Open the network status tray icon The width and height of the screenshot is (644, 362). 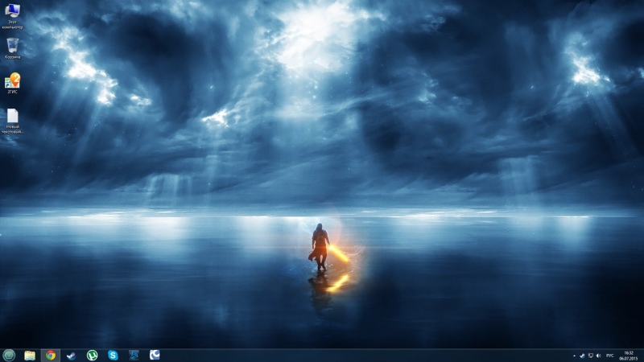point(590,356)
